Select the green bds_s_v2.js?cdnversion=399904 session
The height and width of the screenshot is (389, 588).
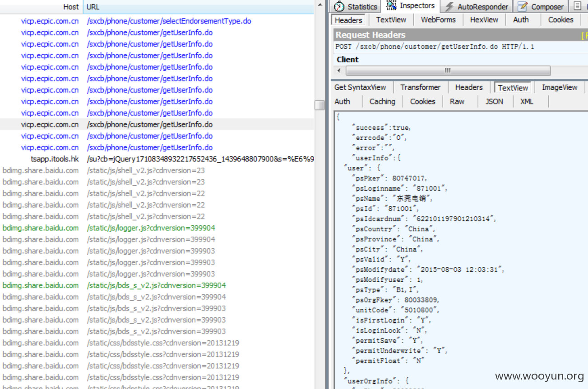coord(157,285)
